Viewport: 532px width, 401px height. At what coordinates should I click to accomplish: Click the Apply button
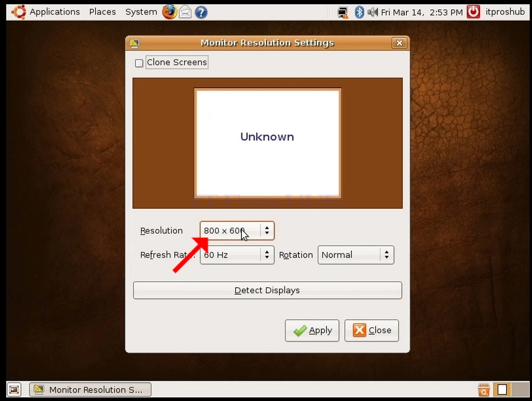(312, 330)
